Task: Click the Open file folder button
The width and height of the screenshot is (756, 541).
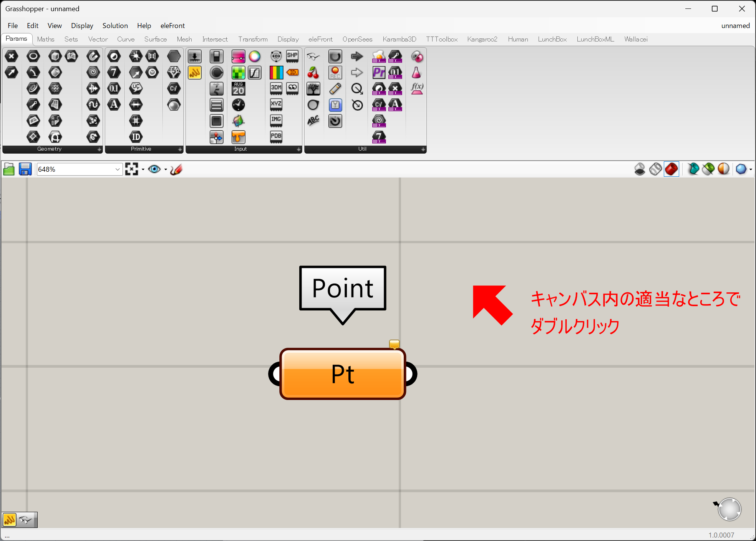Action: (x=9, y=169)
